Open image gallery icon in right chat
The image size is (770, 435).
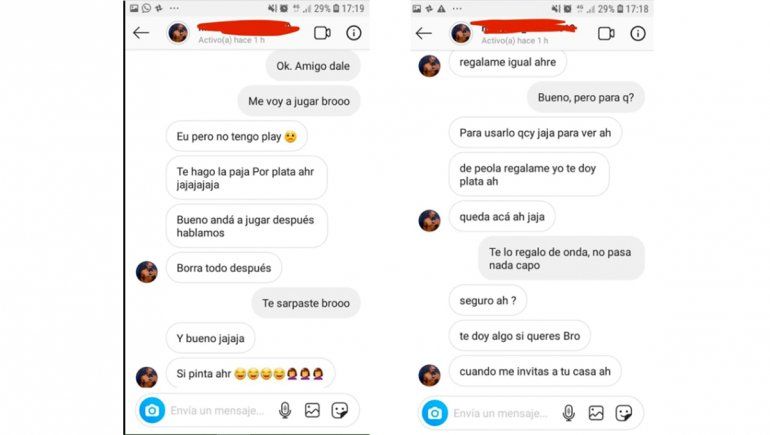click(596, 413)
